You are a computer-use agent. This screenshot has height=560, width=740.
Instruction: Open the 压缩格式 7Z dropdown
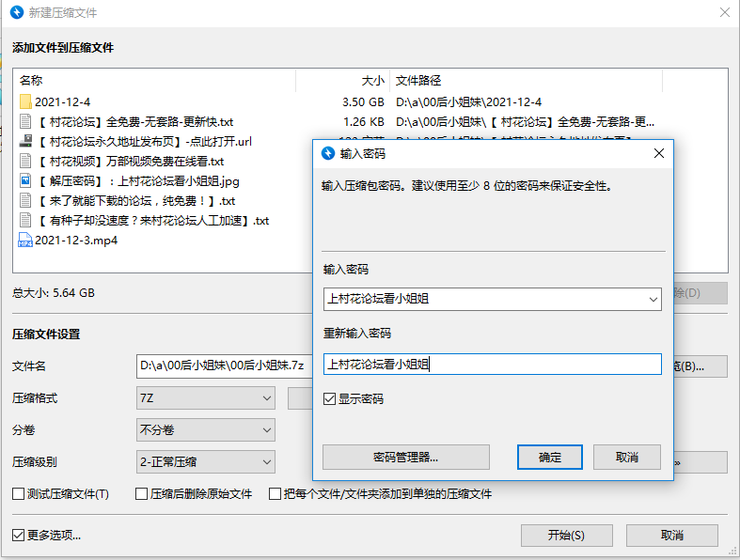(266, 398)
